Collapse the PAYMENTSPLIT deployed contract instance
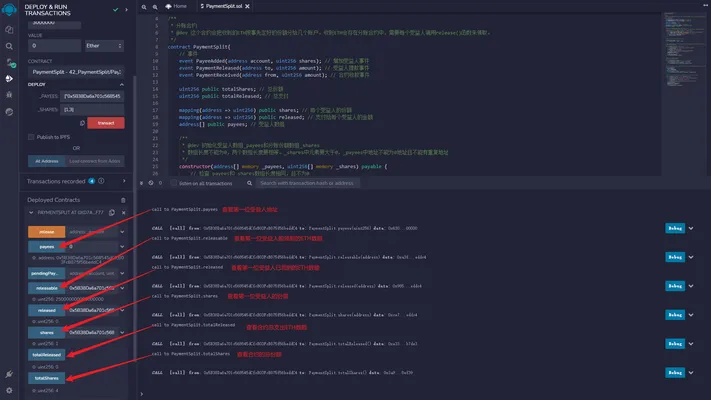711x400 pixels. pos(31,212)
